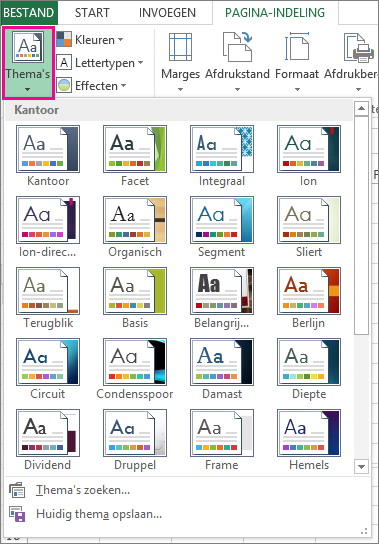Click the theme gallery scroll-down arrow
The image size is (379, 544).
pyautogui.click(x=361, y=466)
